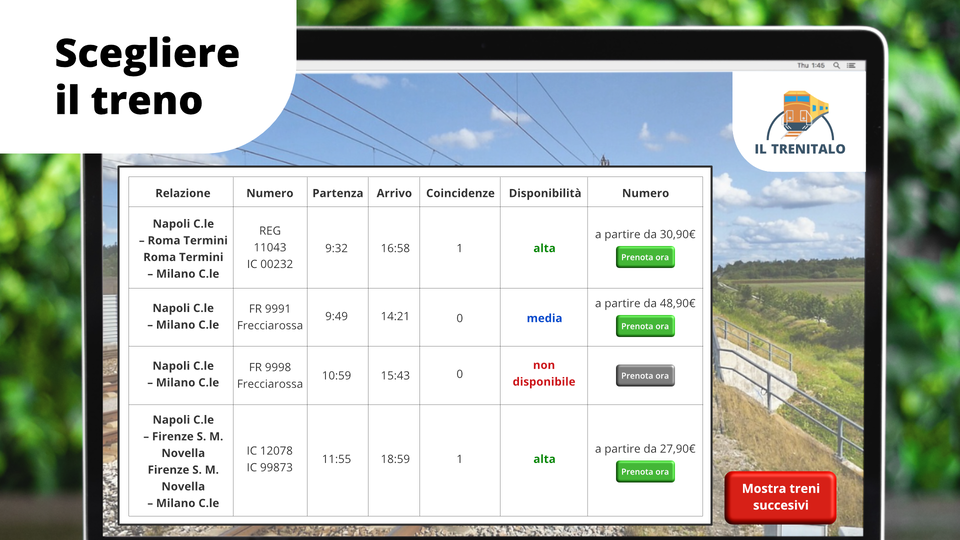Click the Coincidenze column header
Viewport: 960px width, 540px height.
459,193
